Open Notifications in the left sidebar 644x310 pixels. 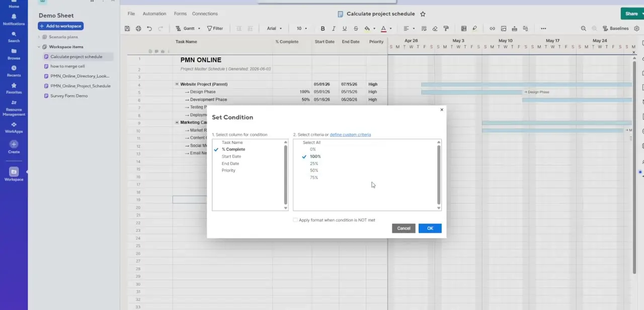pos(14,20)
